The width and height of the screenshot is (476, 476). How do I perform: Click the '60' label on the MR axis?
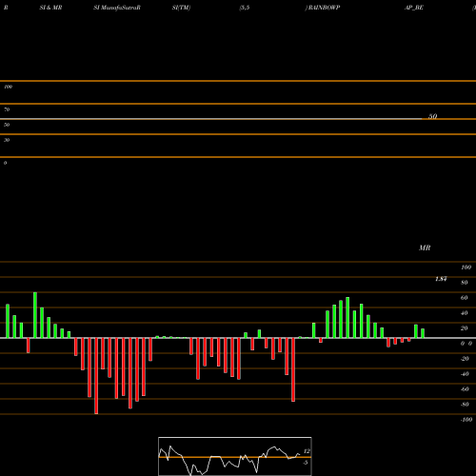click(x=465, y=298)
